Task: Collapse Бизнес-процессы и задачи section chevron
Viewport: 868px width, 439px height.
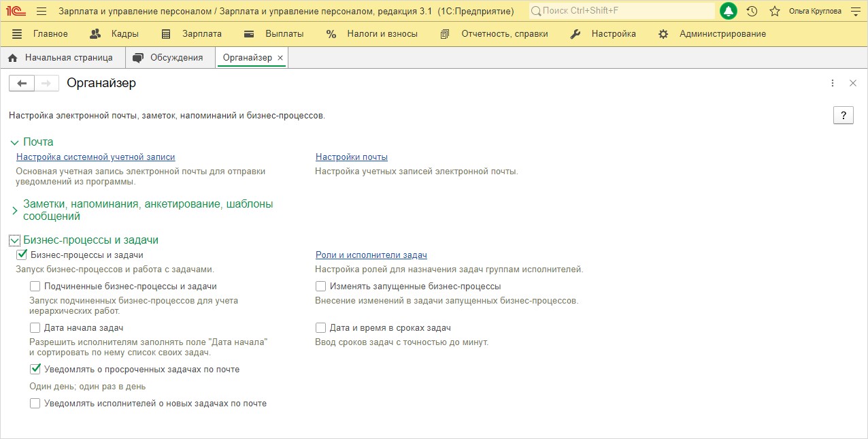Action: pos(15,240)
